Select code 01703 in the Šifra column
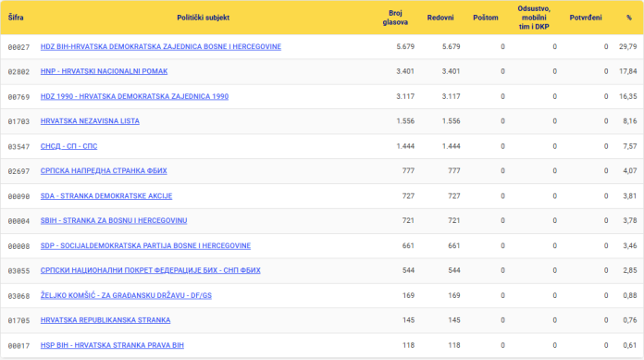644x360 pixels. [x=19, y=121]
